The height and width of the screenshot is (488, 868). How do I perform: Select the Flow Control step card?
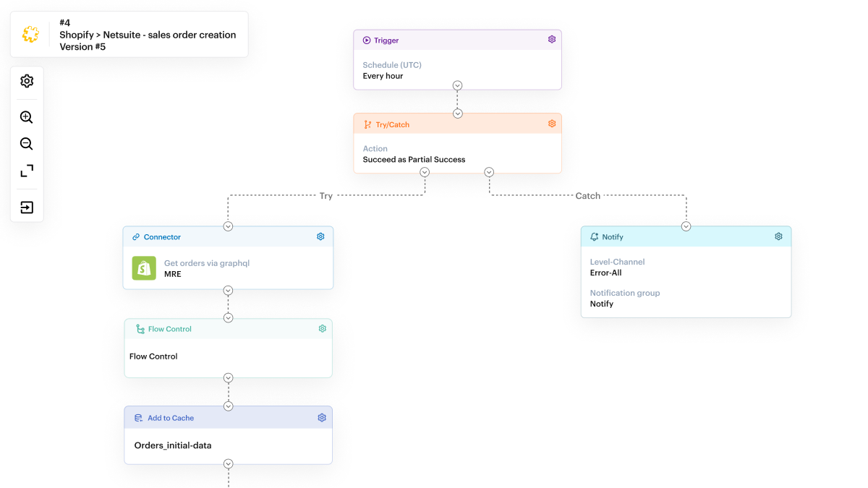click(x=228, y=356)
